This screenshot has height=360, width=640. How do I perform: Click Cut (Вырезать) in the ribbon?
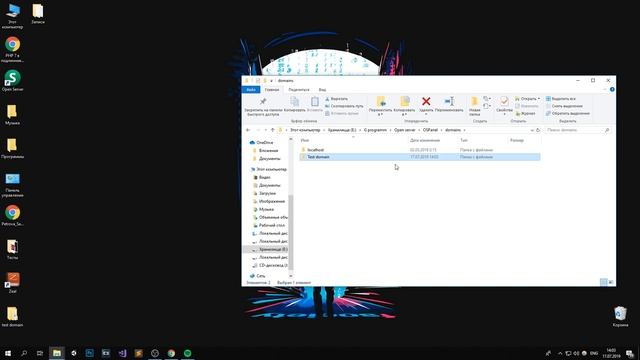tap(336, 99)
